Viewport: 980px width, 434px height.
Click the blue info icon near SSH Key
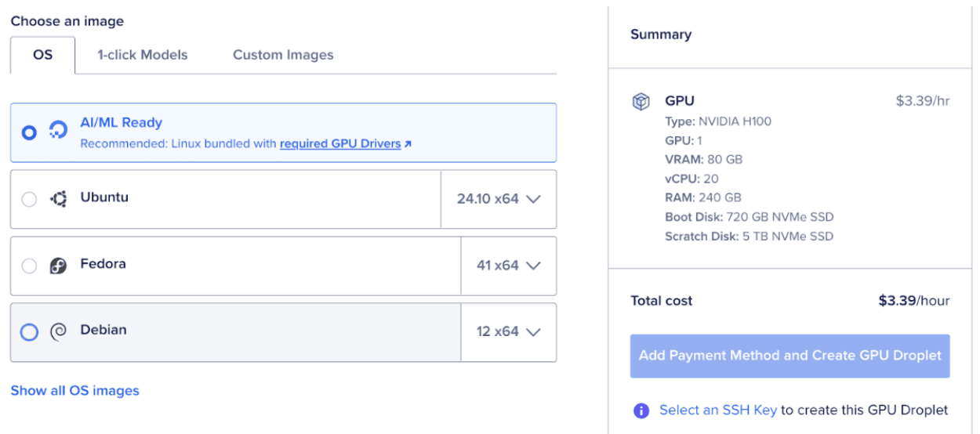(x=641, y=410)
